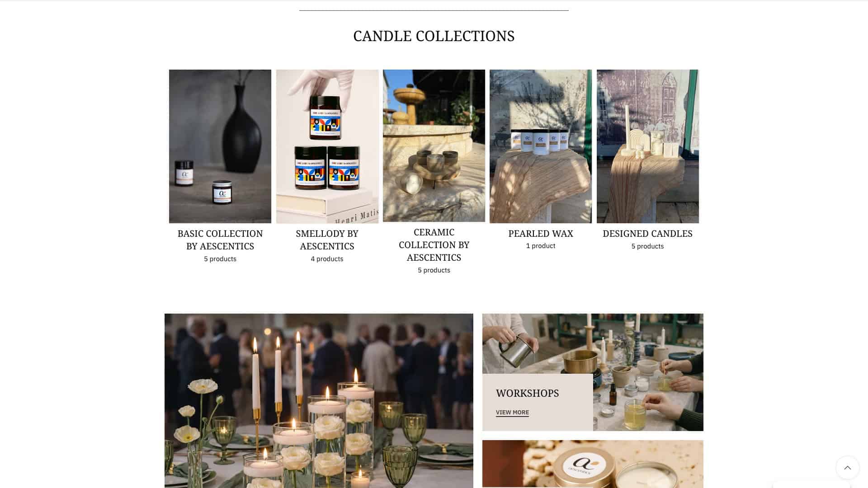Click the 5 products count under Designed Candles

[648, 246]
